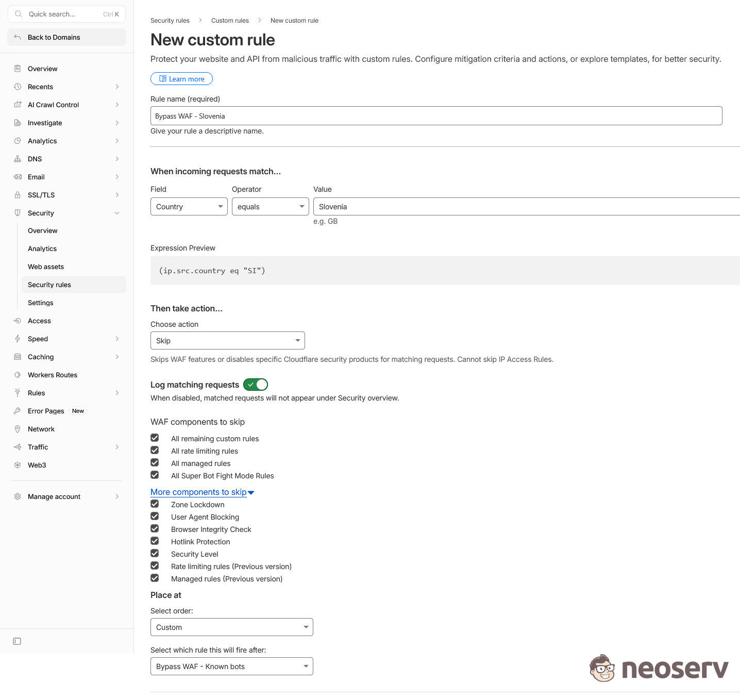Click the Analytics pie chart icon

click(x=18, y=141)
